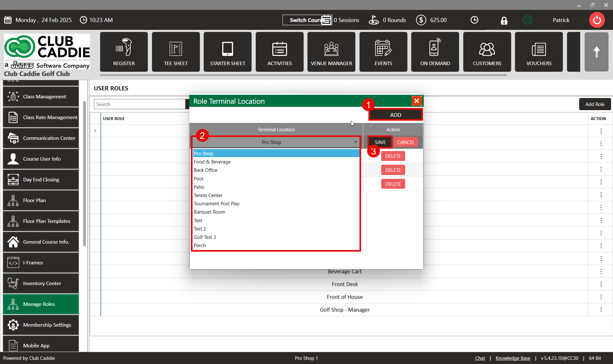Select Porch from the list
613x364 pixels.
276,245
